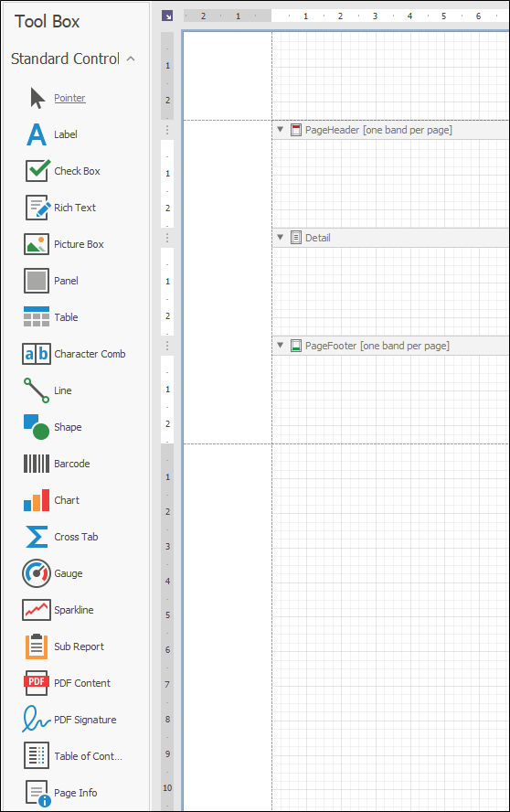Choose the Gauge tool icon
The height and width of the screenshot is (812, 510).
point(37,573)
